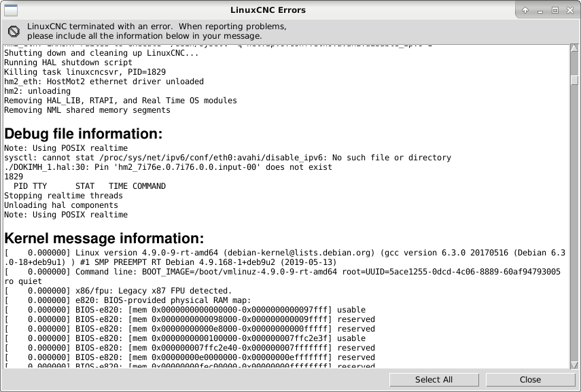Click line 'e820: BIOS-provided physical RAM map:'

(128, 300)
